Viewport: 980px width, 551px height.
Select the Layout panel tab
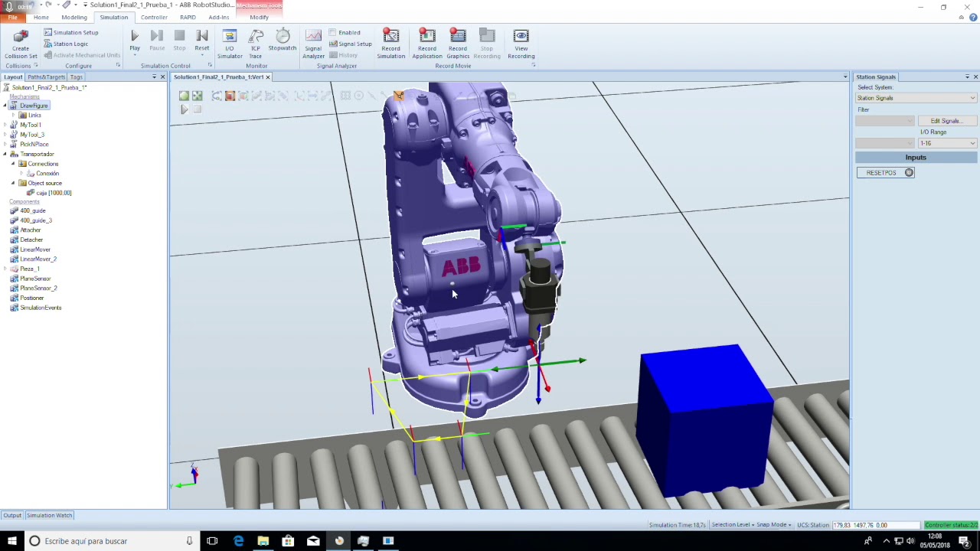click(13, 77)
